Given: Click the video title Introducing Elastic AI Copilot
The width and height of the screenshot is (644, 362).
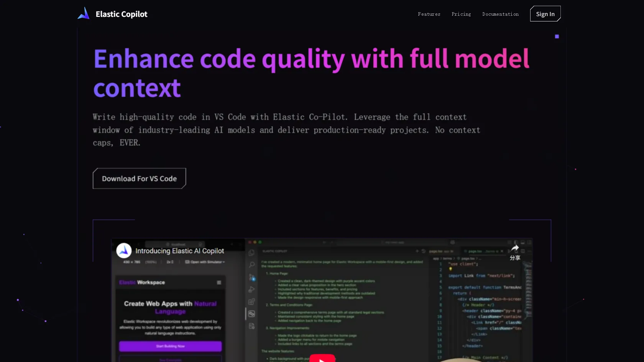Looking at the screenshot, I should pyautogui.click(x=179, y=251).
